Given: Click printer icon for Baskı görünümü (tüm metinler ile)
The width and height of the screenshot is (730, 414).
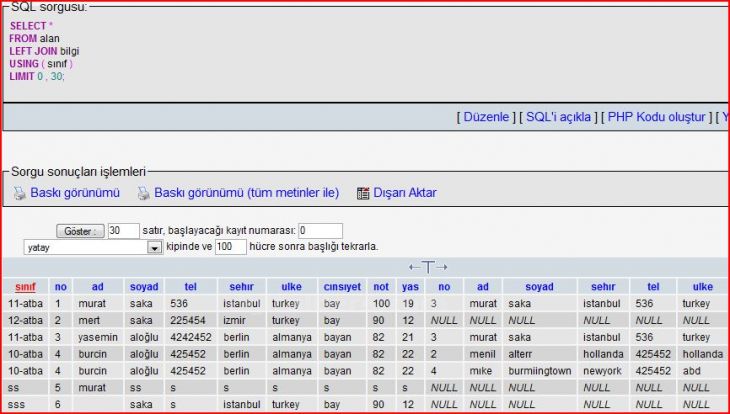Looking at the screenshot, I should pyautogui.click(x=143, y=193).
